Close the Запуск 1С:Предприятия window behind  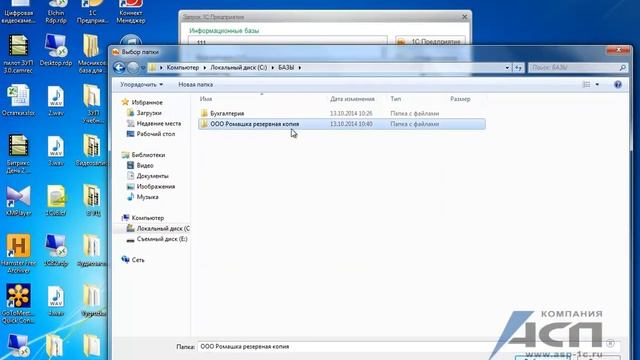464,17
